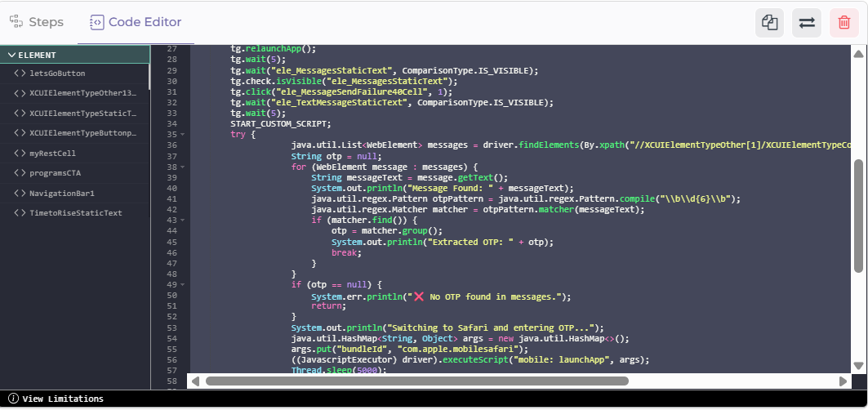
Task: Click the swap arrows icon button
Action: point(807,23)
